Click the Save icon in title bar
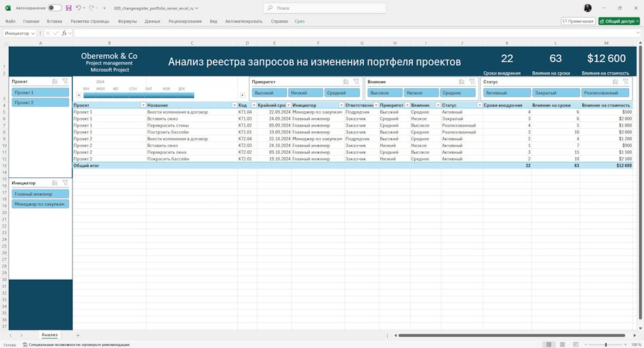Screen dimensions: 644x348 click(68, 8)
